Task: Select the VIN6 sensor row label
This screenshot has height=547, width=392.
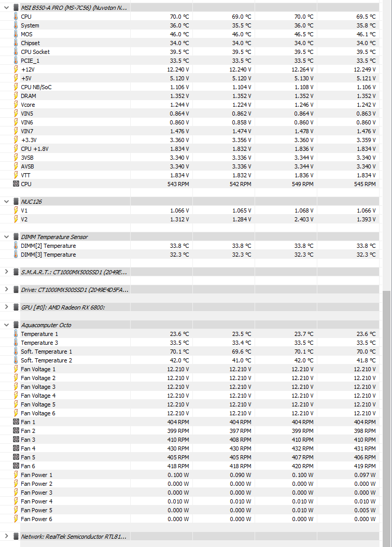Action: click(x=27, y=122)
